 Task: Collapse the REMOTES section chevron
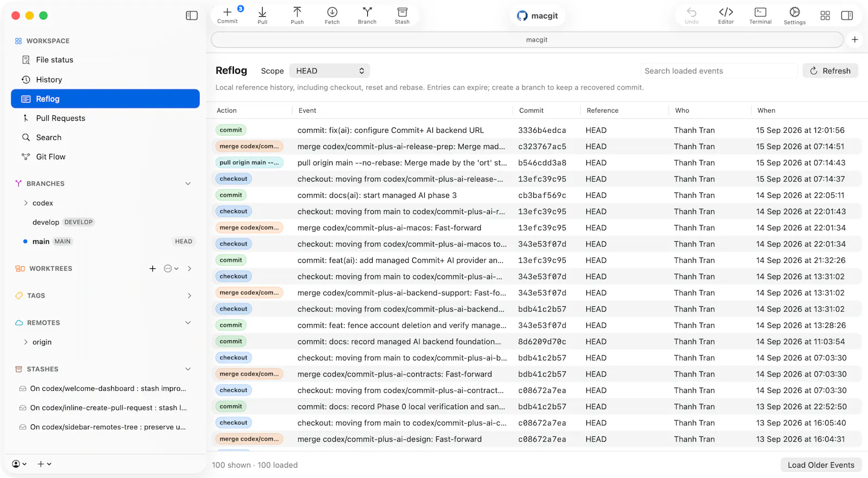(x=188, y=322)
